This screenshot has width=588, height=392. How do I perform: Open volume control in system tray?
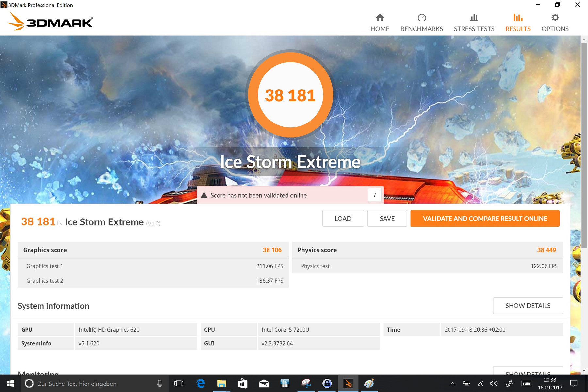point(494,384)
